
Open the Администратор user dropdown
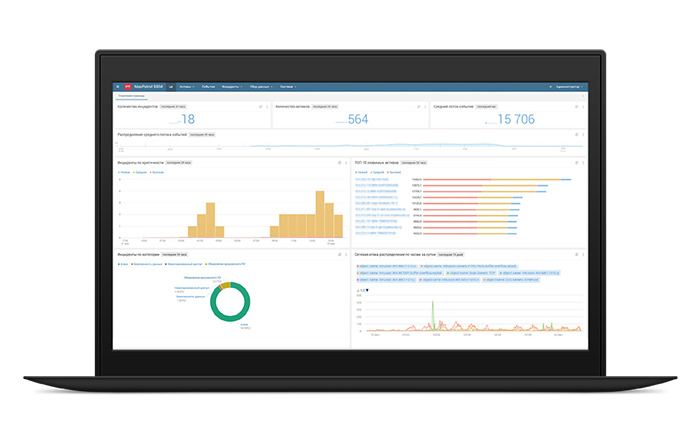coord(569,87)
